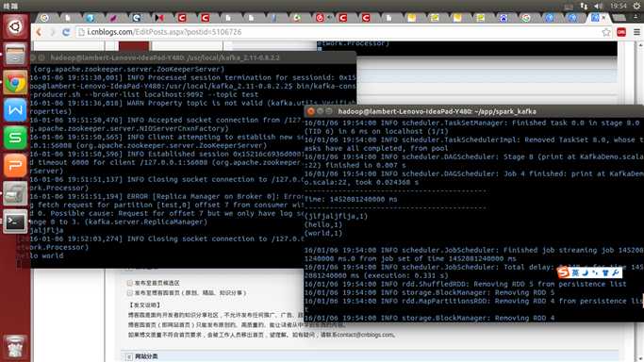Image resolution: width=644 pixels, height=362 pixels.
Task: Open the sound volume indicator
Action: 599,6
